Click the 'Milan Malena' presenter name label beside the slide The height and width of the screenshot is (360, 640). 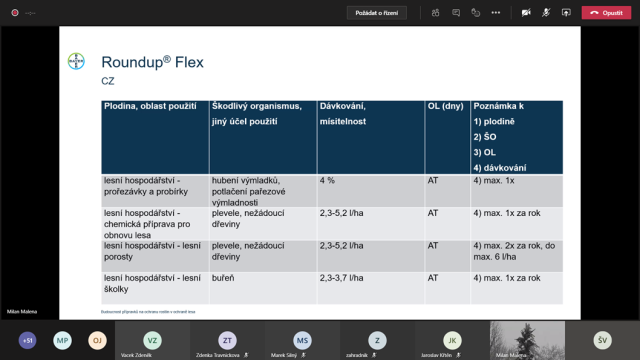click(x=22, y=311)
